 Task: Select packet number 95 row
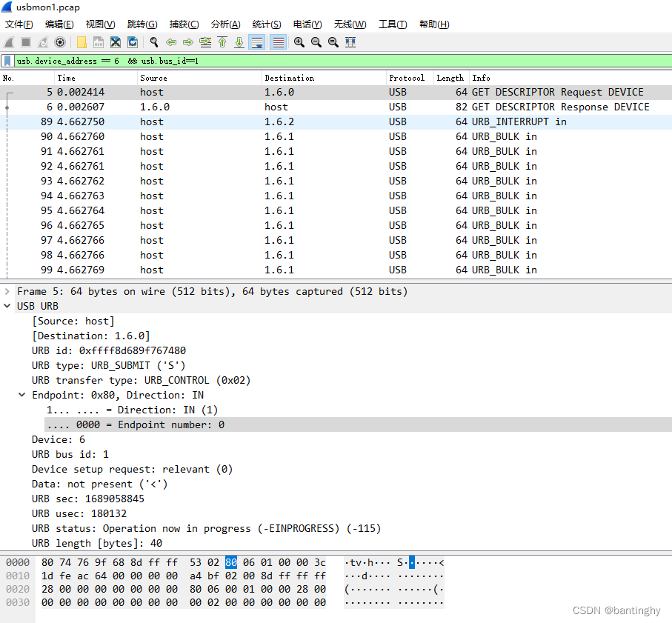click(x=336, y=211)
